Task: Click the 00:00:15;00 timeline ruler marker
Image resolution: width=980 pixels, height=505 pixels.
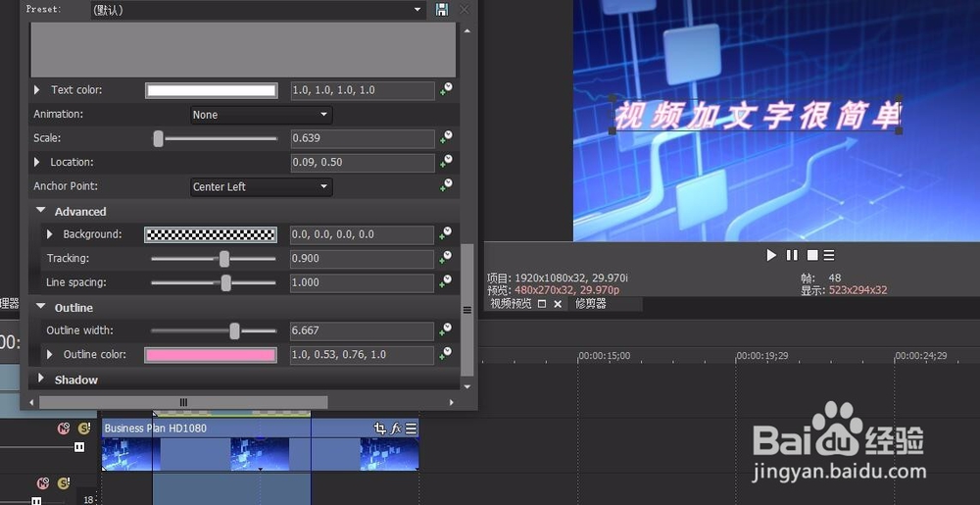Action: (x=605, y=356)
